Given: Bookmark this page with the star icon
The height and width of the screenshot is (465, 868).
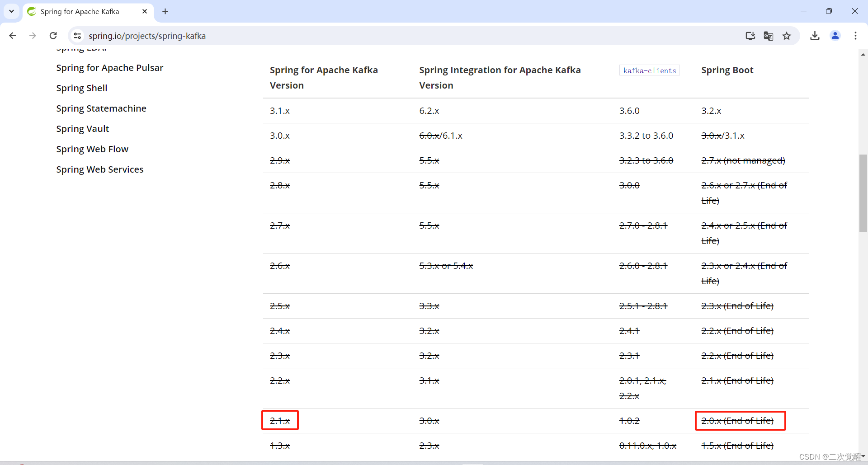Looking at the screenshot, I should click(x=787, y=36).
